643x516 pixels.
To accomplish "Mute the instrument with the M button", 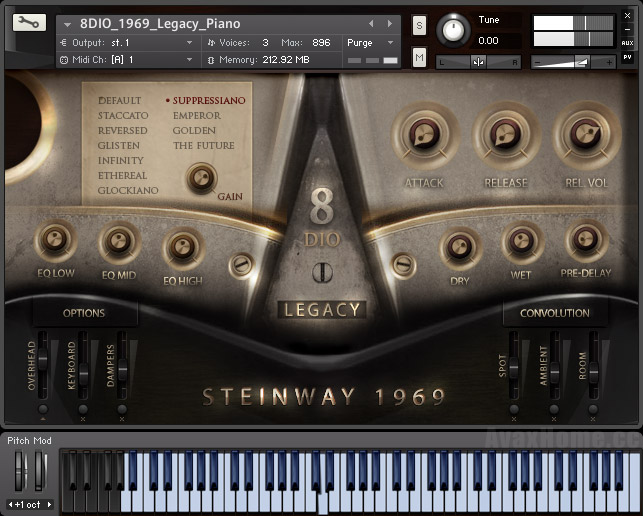I will coord(419,57).
